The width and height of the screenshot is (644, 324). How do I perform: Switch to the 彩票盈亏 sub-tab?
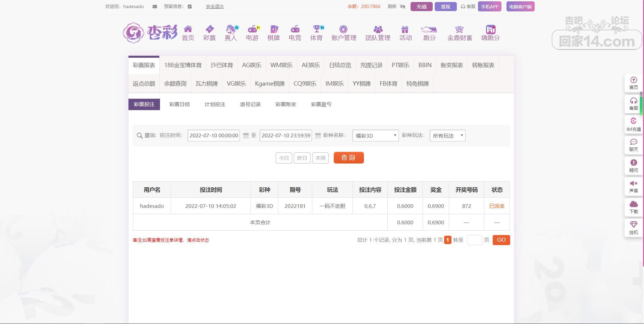pos(321,104)
